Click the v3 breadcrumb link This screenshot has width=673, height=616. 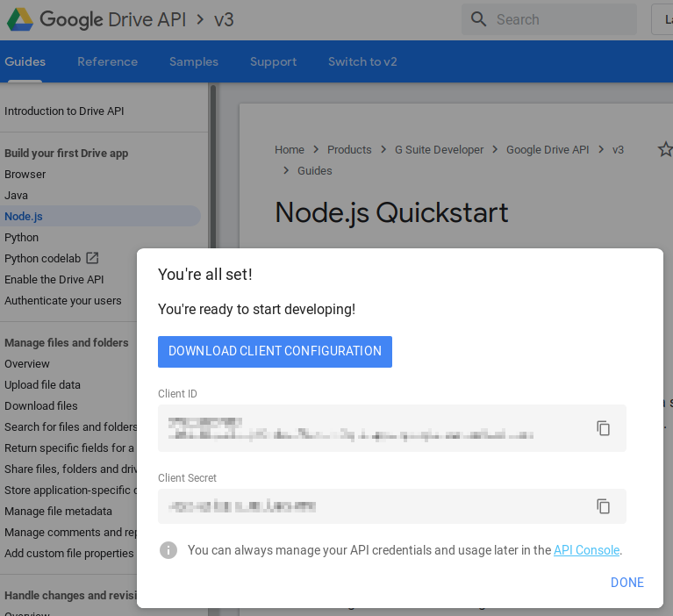(x=618, y=149)
